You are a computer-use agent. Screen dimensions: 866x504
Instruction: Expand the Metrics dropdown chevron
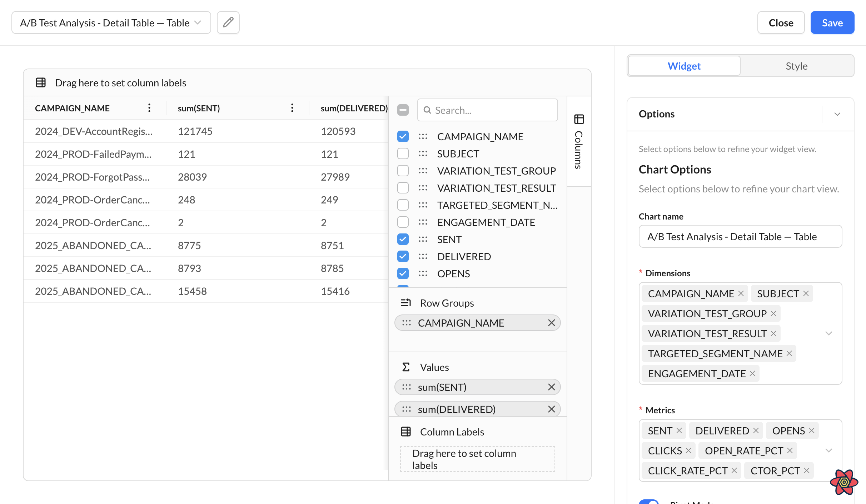[x=829, y=450]
